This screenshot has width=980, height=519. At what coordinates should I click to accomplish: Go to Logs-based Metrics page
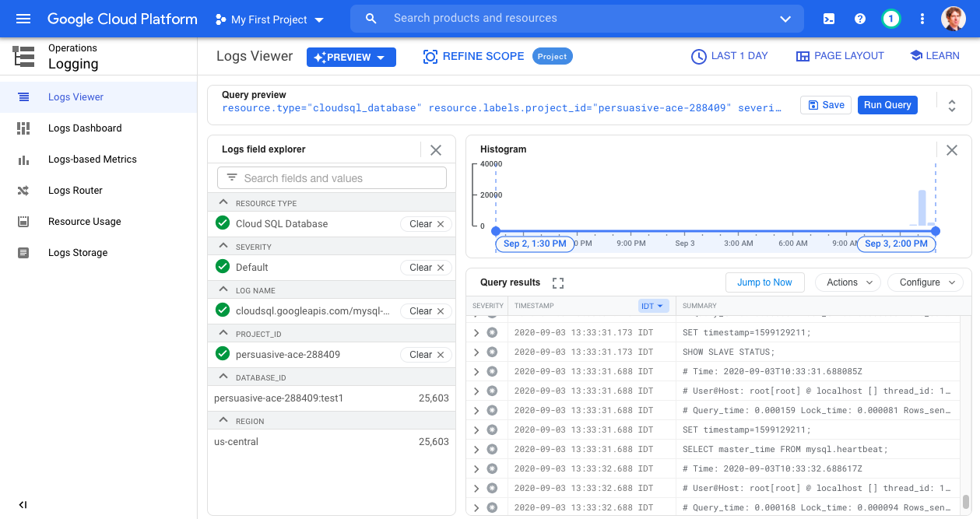98,160
